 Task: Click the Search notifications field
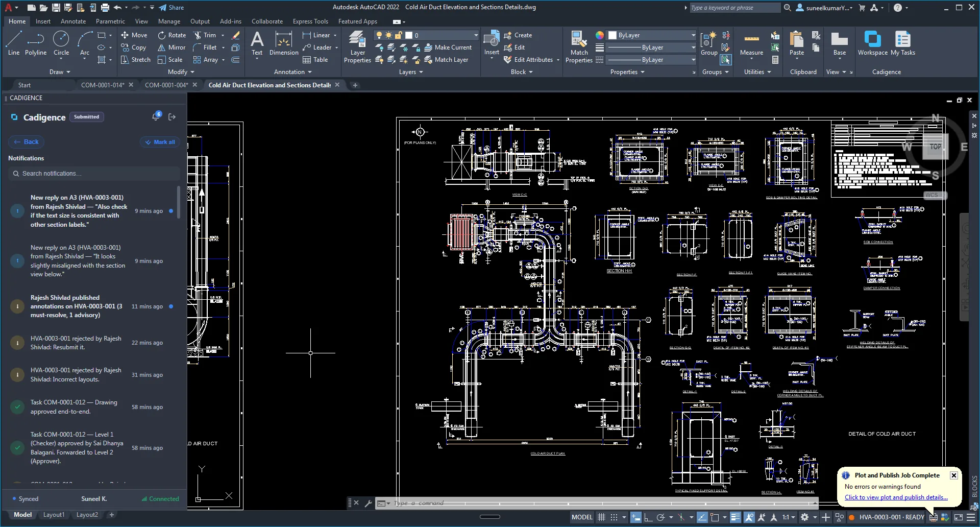pyautogui.click(x=94, y=174)
